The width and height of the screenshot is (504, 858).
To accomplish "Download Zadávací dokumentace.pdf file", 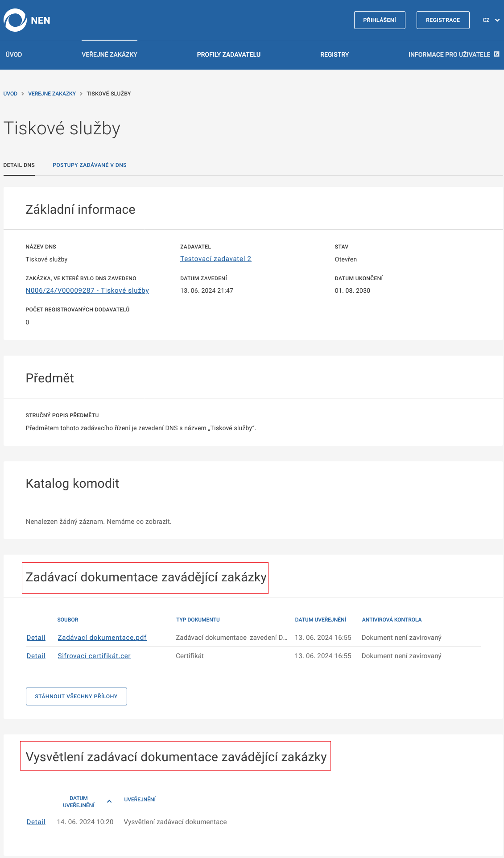I will [102, 637].
